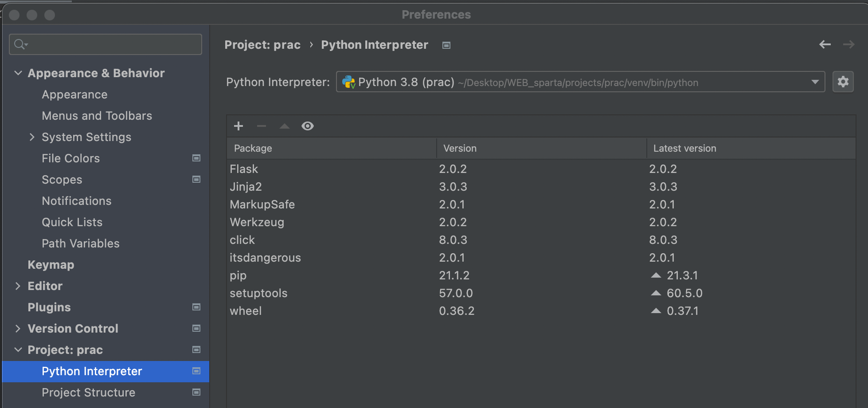This screenshot has height=408, width=868.
Task: Click the minus icon to uninstall package
Action: 262,126
